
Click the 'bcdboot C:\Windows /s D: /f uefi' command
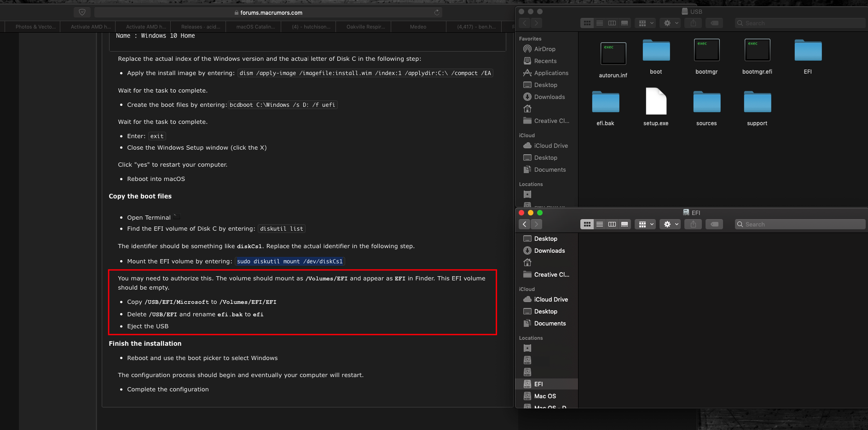point(283,105)
